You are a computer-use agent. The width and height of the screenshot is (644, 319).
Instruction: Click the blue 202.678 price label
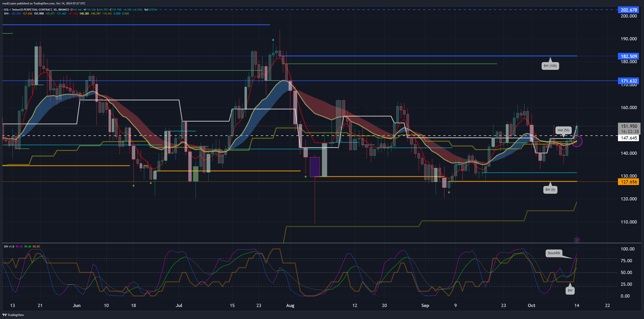coord(629,10)
